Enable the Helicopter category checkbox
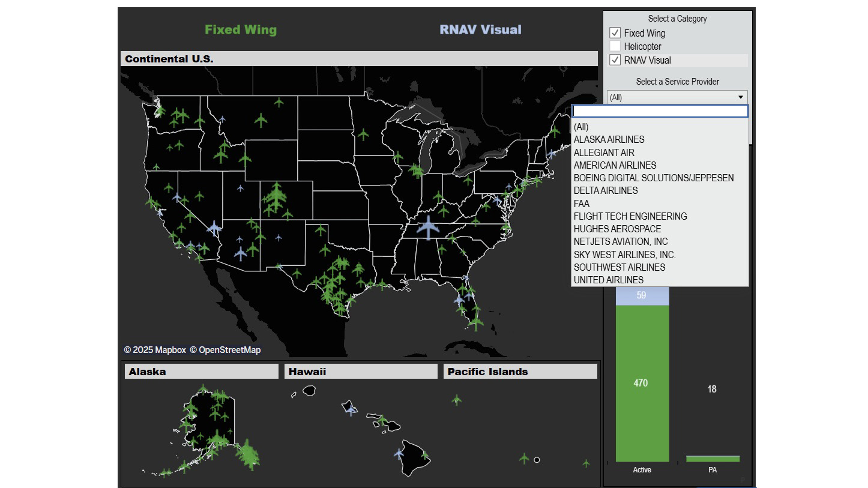This screenshot has height=488, width=868. (x=615, y=46)
